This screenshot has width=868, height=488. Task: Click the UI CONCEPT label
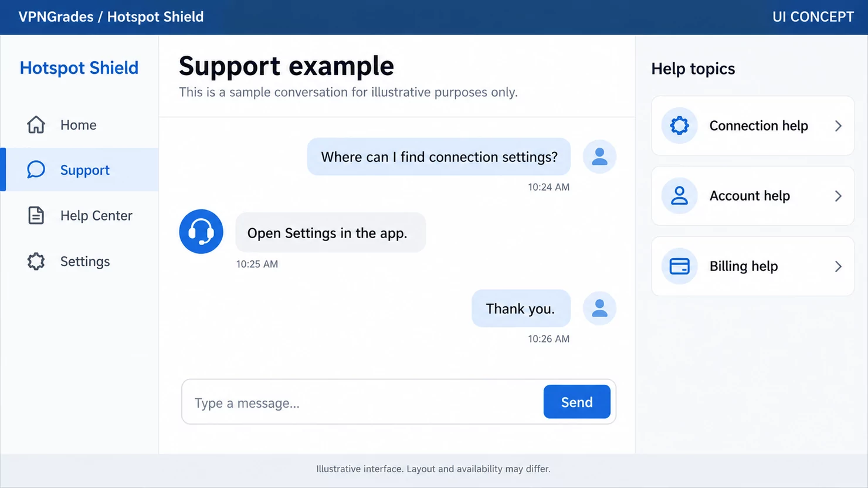(813, 17)
